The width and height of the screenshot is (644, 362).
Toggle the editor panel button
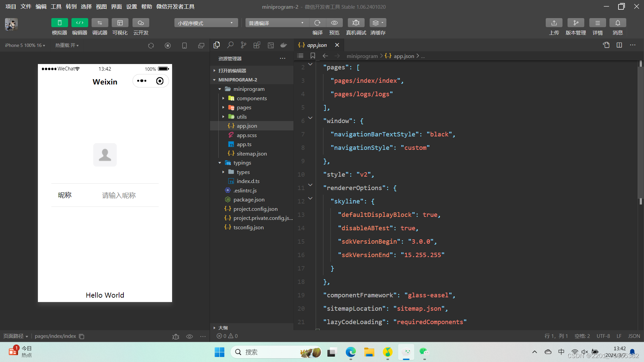click(x=79, y=23)
